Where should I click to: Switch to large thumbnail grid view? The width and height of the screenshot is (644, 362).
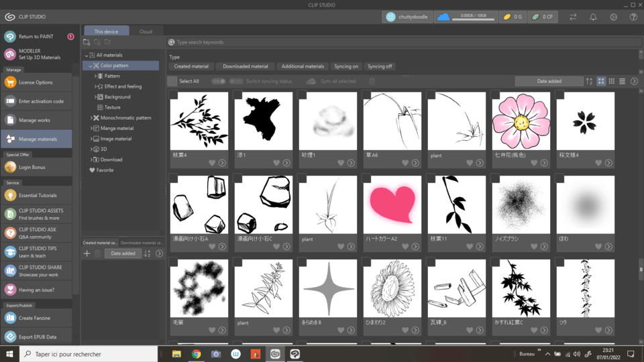(601, 81)
